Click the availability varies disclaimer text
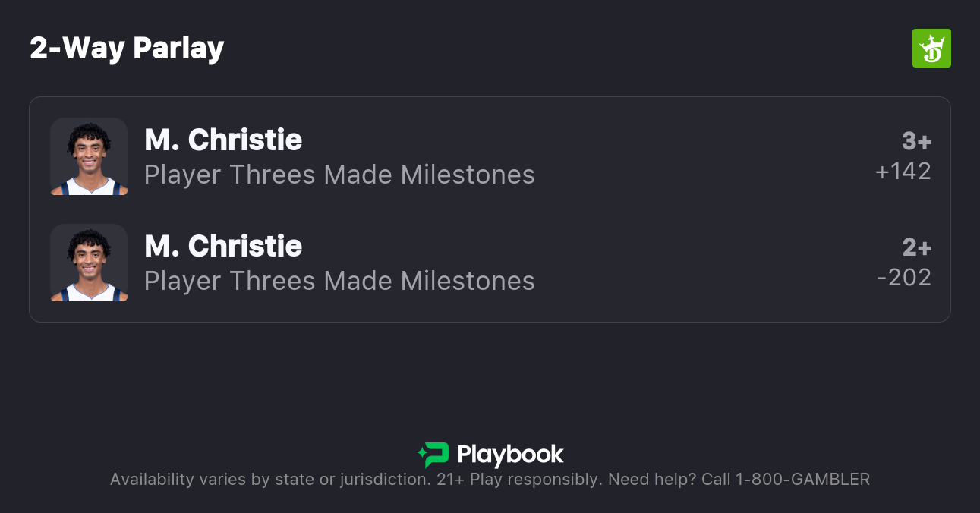 point(269,480)
